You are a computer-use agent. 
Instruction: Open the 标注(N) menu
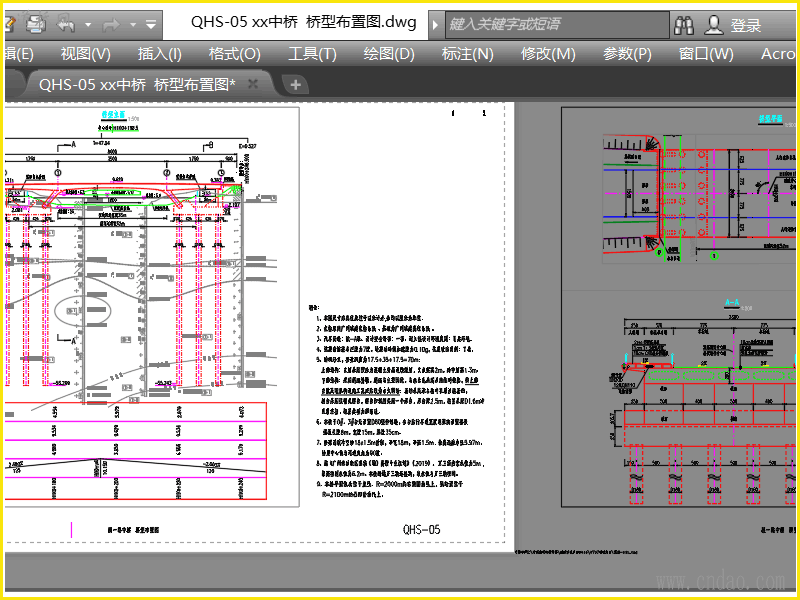(x=467, y=54)
